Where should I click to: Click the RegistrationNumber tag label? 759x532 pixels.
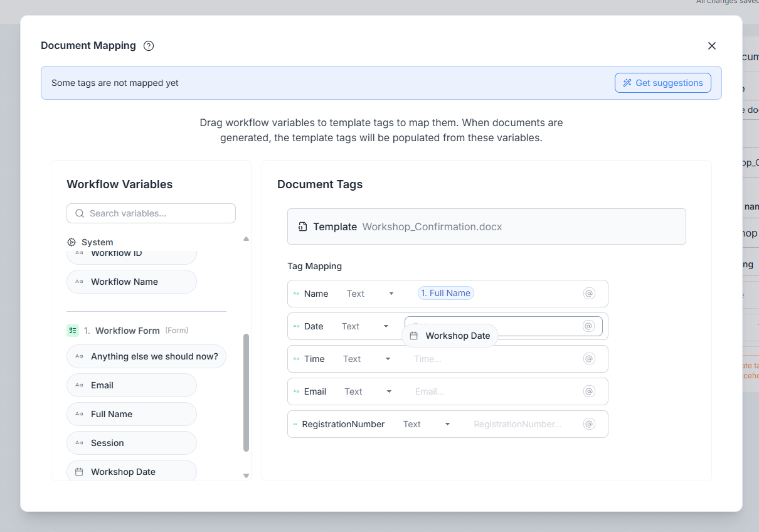[343, 424]
